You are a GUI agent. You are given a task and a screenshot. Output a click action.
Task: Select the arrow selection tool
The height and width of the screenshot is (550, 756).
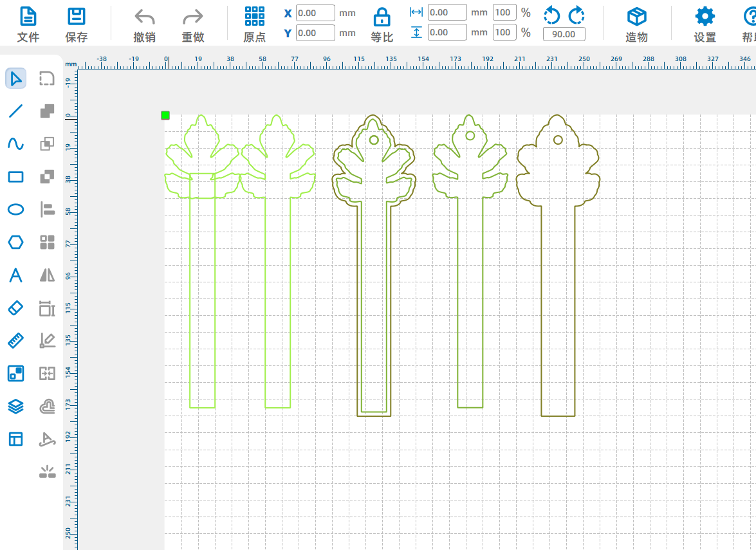tap(15, 78)
